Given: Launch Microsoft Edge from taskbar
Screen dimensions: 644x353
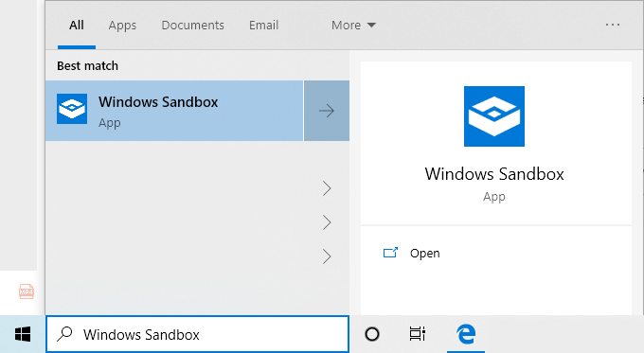Looking at the screenshot, I should (x=466, y=334).
